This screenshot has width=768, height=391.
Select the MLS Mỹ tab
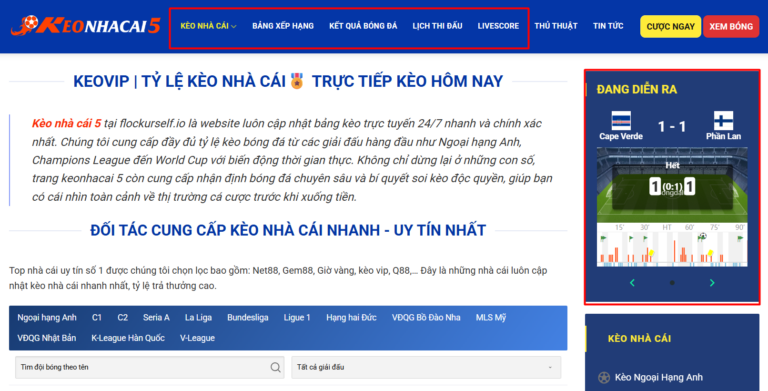point(491,318)
